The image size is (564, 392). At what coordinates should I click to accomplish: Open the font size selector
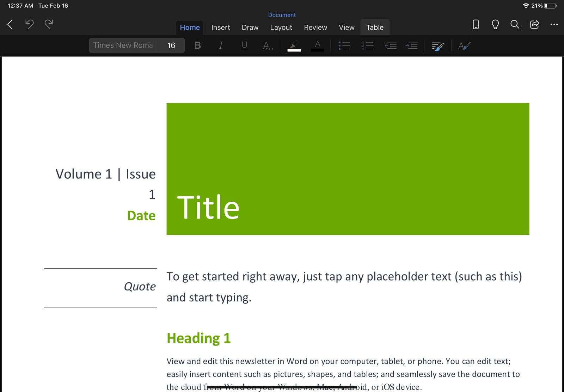171,45
